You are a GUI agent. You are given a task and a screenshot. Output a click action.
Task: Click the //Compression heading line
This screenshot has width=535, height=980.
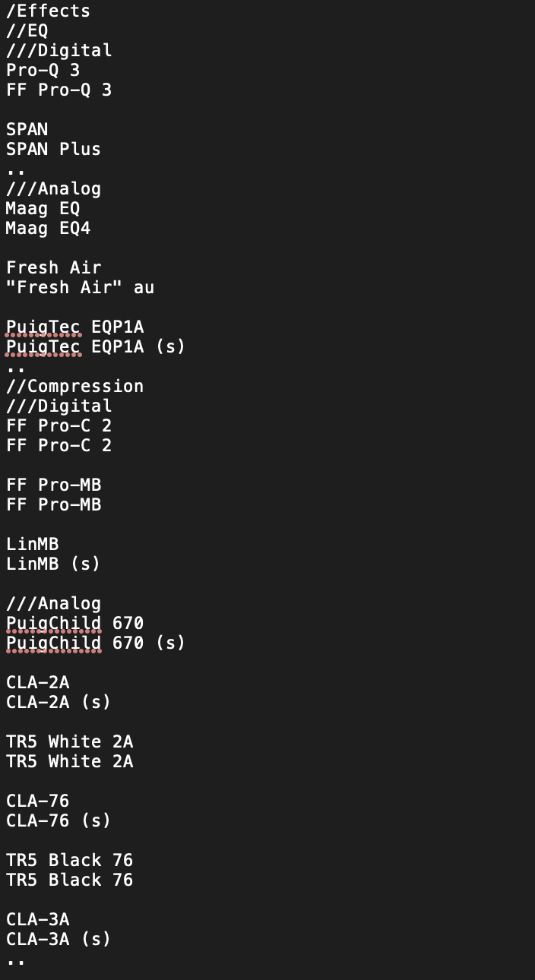point(74,387)
